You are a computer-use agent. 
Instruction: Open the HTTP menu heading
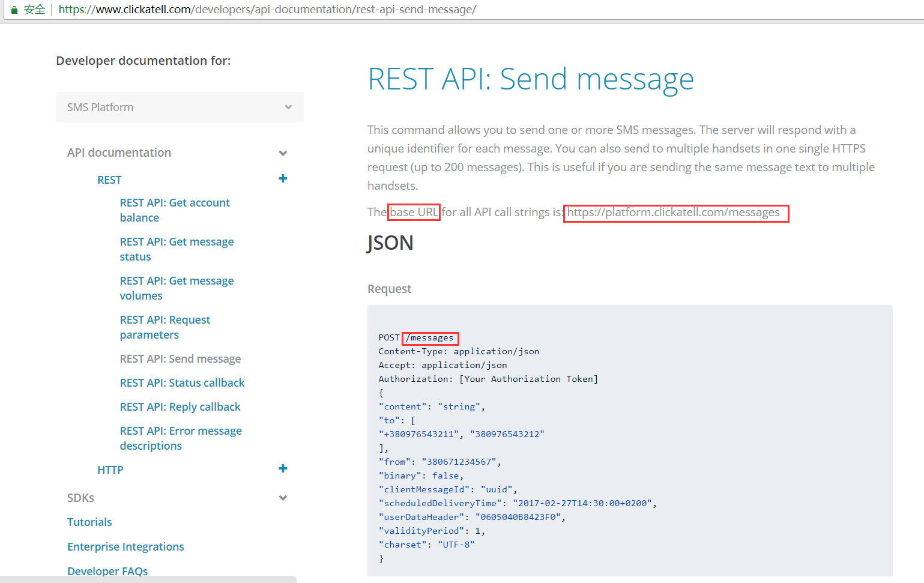coord(110,470)
